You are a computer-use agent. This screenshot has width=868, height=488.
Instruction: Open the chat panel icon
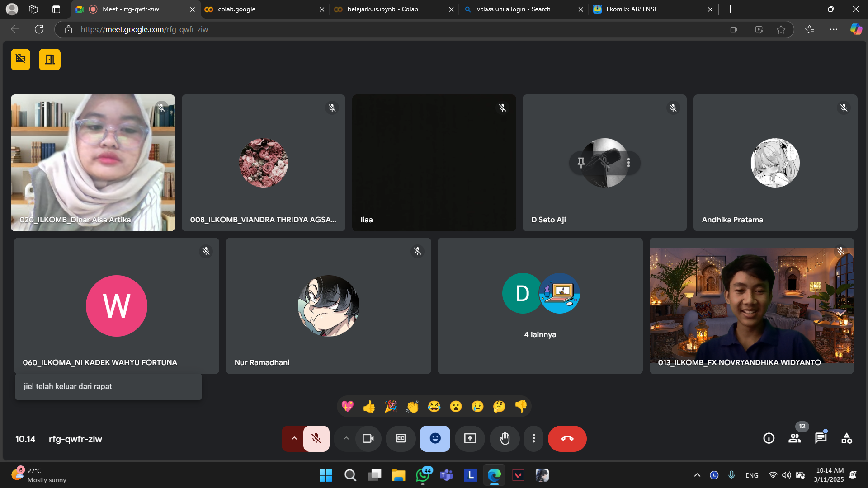[x=821, y=438]
